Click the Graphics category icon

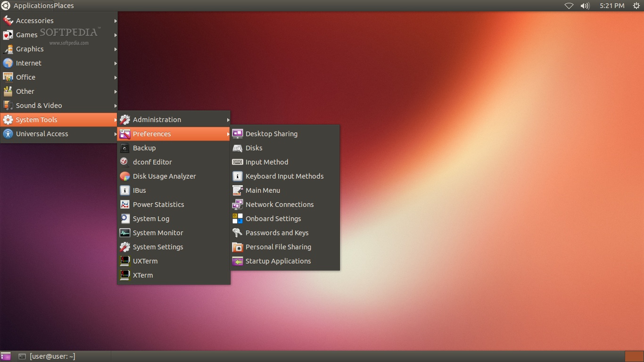[x=8, y=49]
